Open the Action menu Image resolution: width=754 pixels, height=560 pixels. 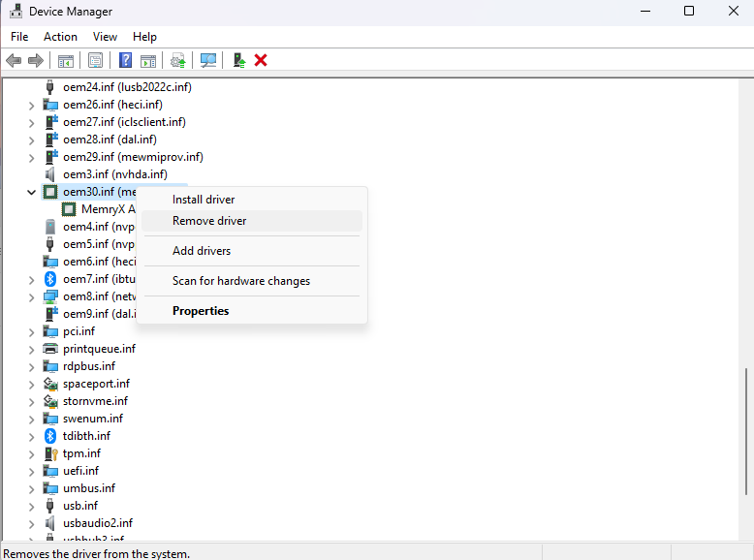click(60, 37)
